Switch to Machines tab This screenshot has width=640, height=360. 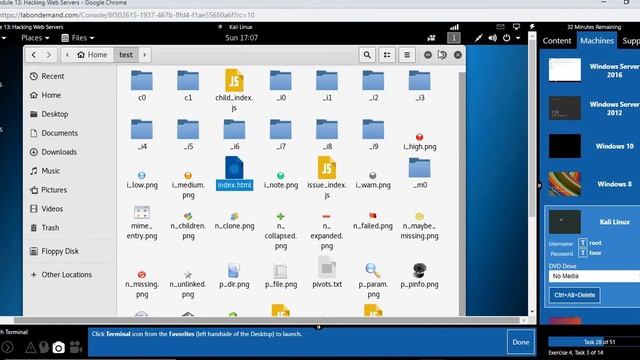[597, 41]
